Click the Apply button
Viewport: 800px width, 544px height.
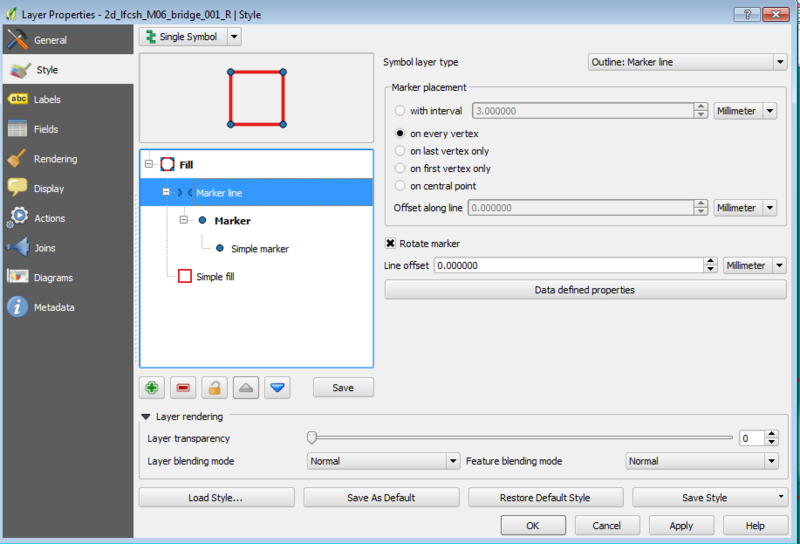[x=681, y=525]
